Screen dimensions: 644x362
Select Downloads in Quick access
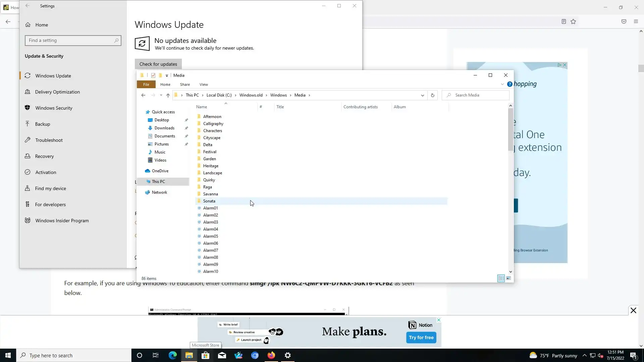tap(164, 128)
